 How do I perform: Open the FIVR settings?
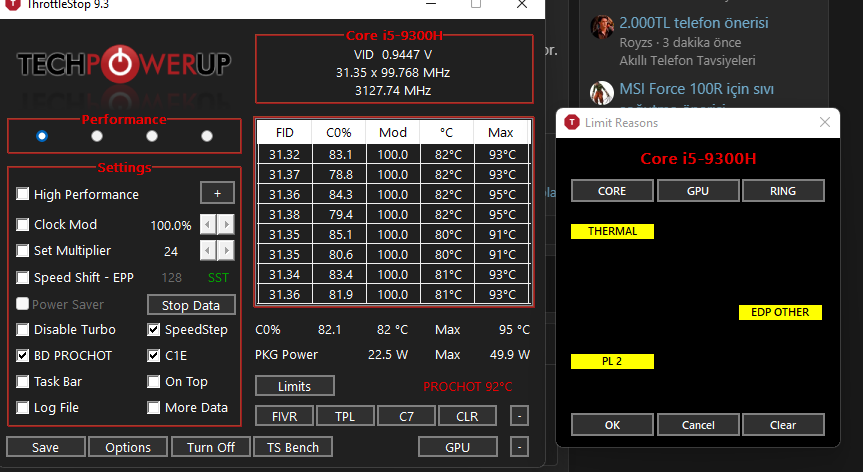[285, 416]
